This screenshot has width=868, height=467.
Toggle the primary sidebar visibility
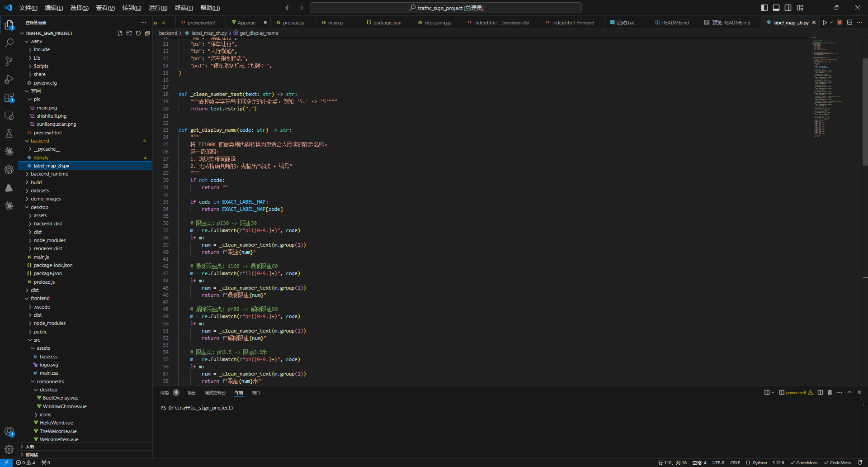764,8
